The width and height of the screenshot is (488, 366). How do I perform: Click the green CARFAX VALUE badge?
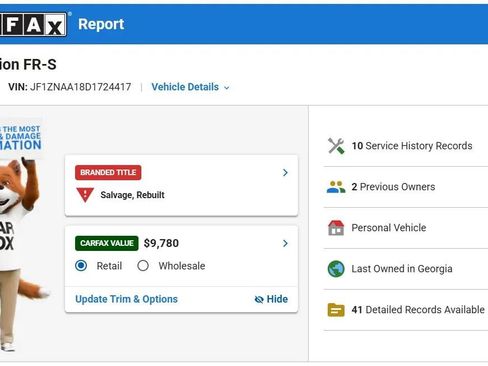pos(107,243)
